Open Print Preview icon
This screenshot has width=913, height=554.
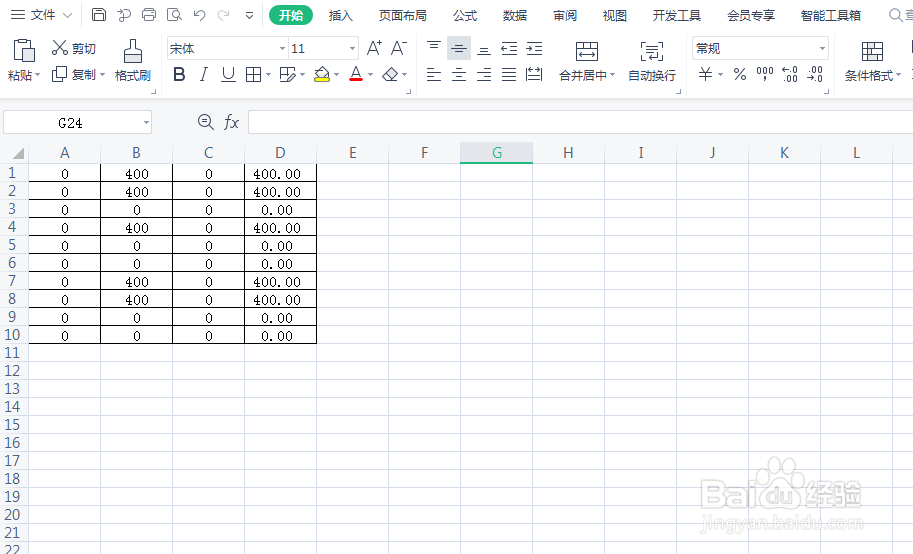click(174, 15)
